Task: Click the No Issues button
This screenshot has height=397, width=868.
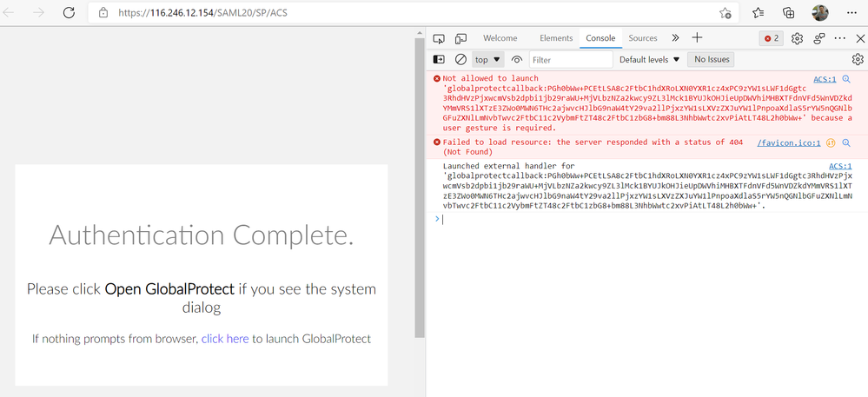Action: point(712,59)
